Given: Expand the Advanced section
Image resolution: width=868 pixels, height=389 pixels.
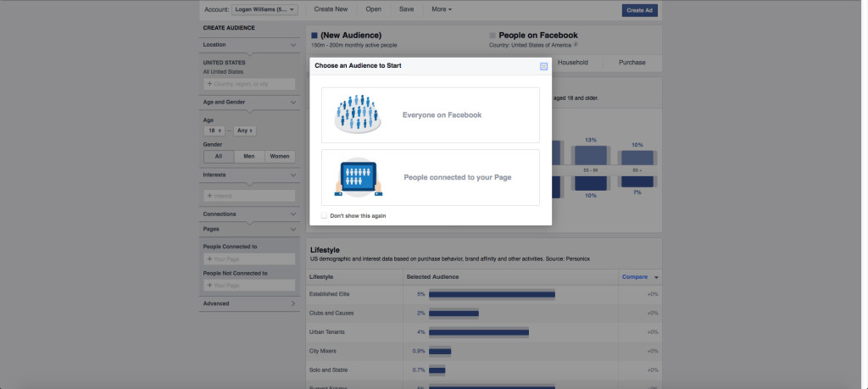Looking at the screenshot, I should [292, 303].
